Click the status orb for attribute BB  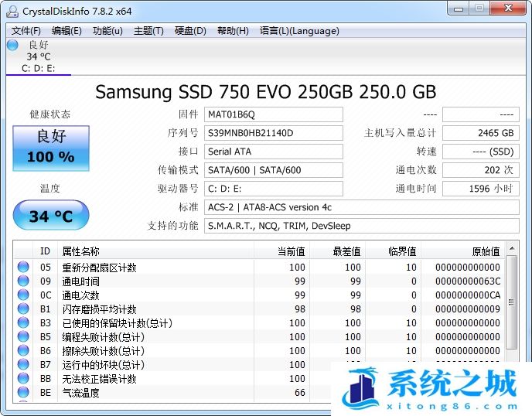(x=23, y=378)
